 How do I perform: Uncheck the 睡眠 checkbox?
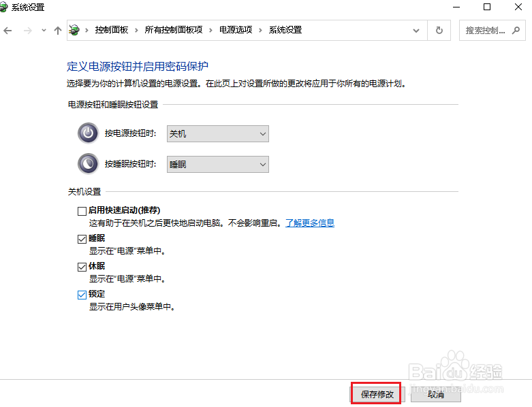tap(82, 240)
